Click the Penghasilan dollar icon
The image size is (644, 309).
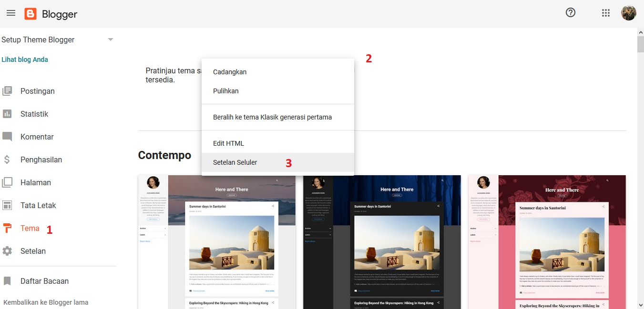(x=7, y=159)
